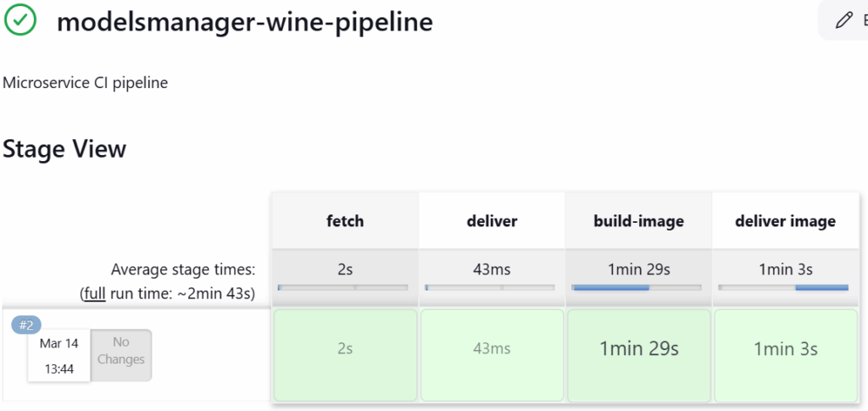Select the deliver image stage column header
868x411 pixels.
click(785, 221)
